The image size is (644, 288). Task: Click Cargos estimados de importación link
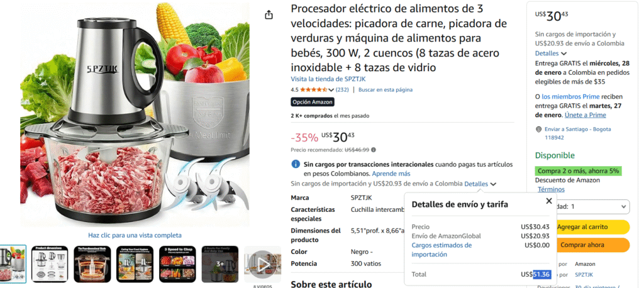pos(441,250)
